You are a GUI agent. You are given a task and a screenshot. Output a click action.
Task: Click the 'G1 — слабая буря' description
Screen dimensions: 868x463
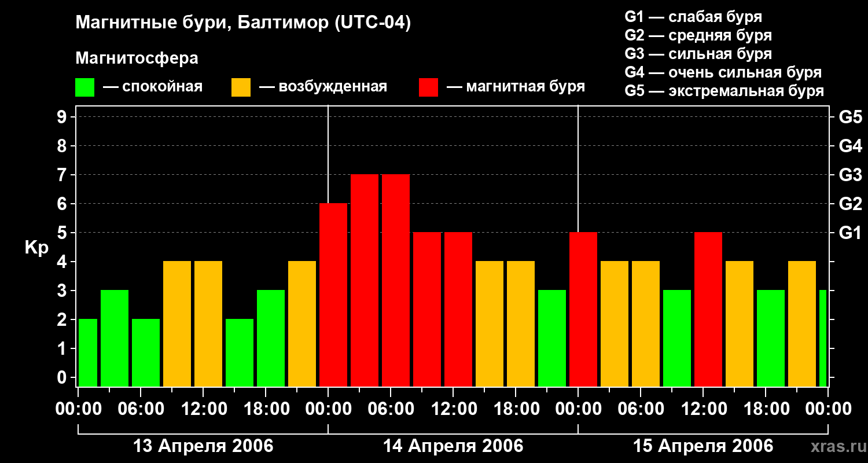[x=693, y=17]
